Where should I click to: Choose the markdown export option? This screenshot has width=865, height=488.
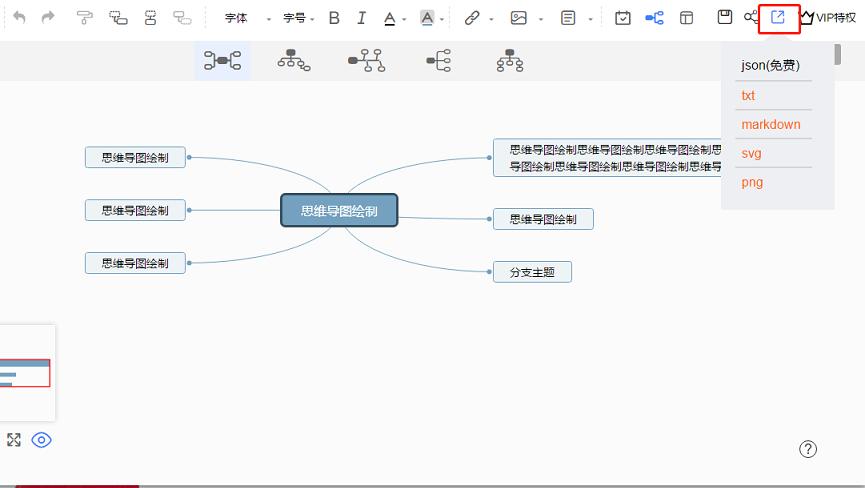coord(770,124)
